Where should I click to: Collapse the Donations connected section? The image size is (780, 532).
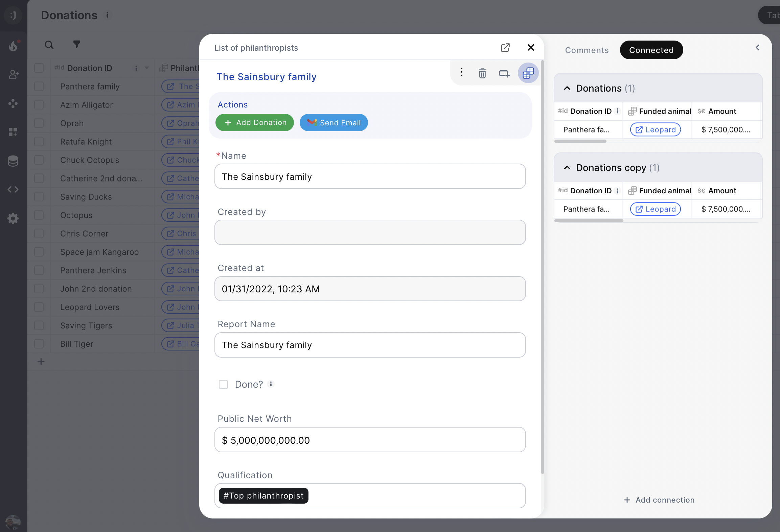567,88
